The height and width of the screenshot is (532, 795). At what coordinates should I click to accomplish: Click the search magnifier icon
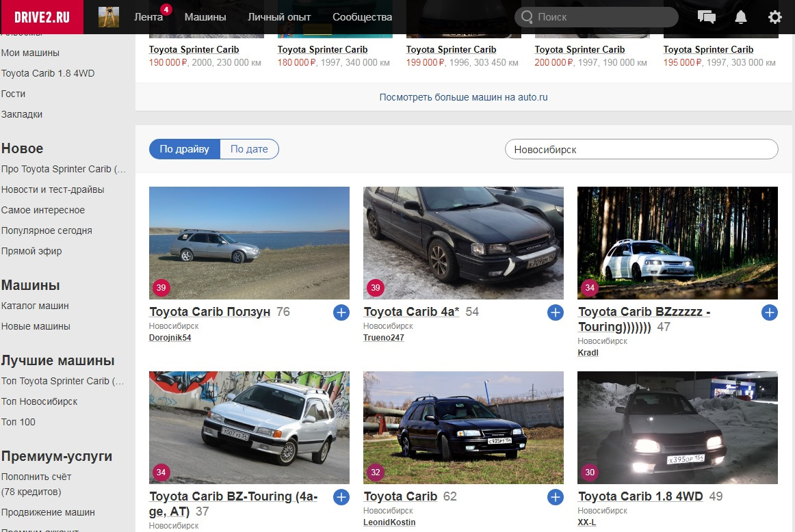(x=527, y=16)
